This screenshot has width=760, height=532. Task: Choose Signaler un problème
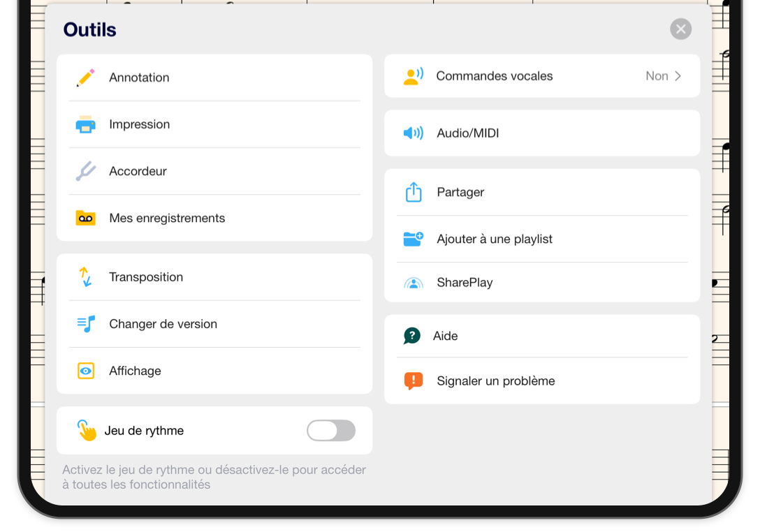coord(542,380)
